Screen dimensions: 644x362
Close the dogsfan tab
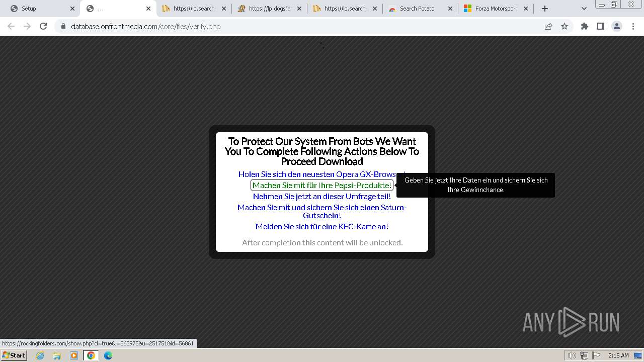(x=299, y=9)
